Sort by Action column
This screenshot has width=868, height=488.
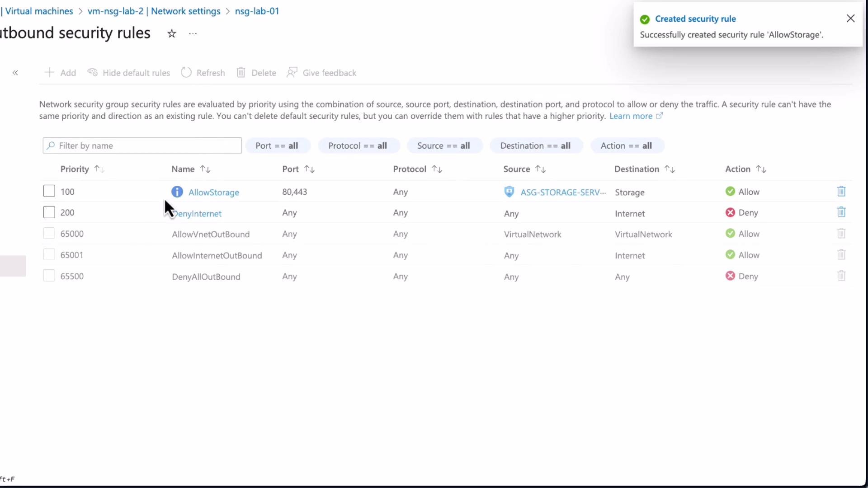745,169
